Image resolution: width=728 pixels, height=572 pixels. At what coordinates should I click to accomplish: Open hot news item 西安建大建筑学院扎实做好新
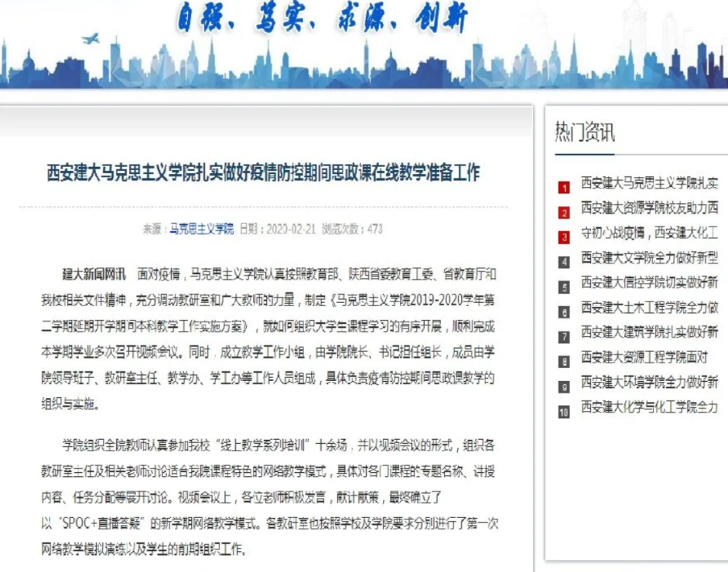(649, 332)
